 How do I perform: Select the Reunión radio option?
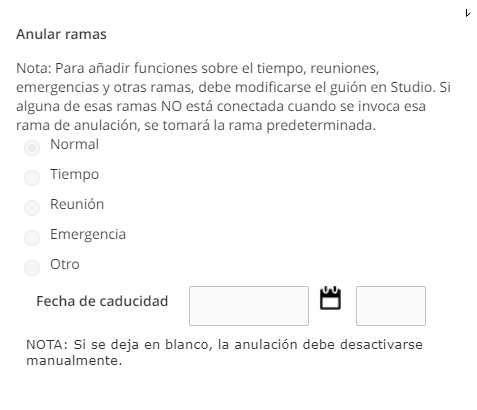tap(32, 208)
